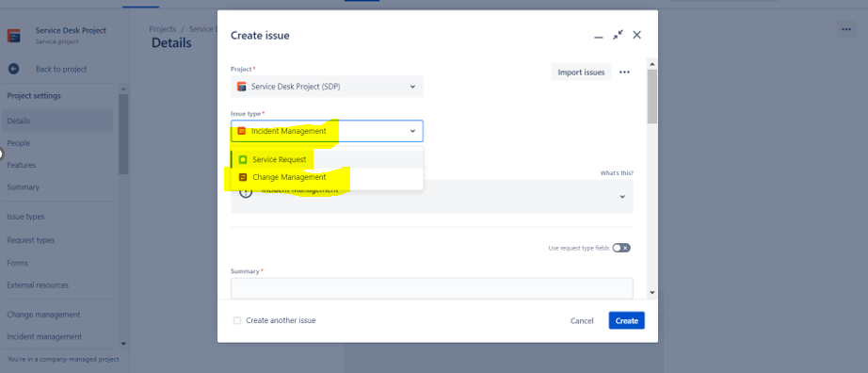Image resolution: width=868 pixels, height=373 pixels.
Task: Click the sidebar scrollbar down arrow
Action: point(123,344)
